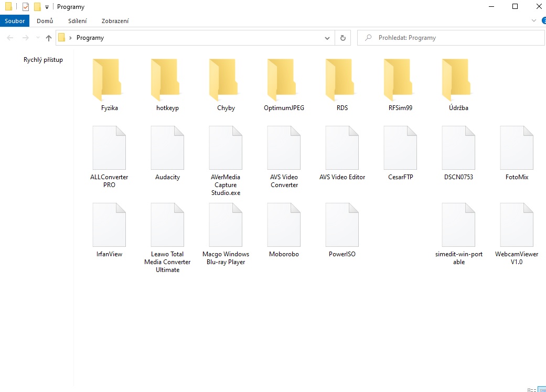Click the Programy breadcrumb in address bar
This screenshot has width=546, height=392.
point(90,38)
